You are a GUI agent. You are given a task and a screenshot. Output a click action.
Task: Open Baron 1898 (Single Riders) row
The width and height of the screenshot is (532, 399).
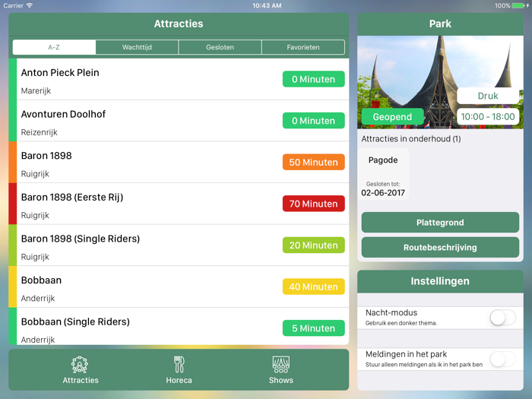coord(179,245)
